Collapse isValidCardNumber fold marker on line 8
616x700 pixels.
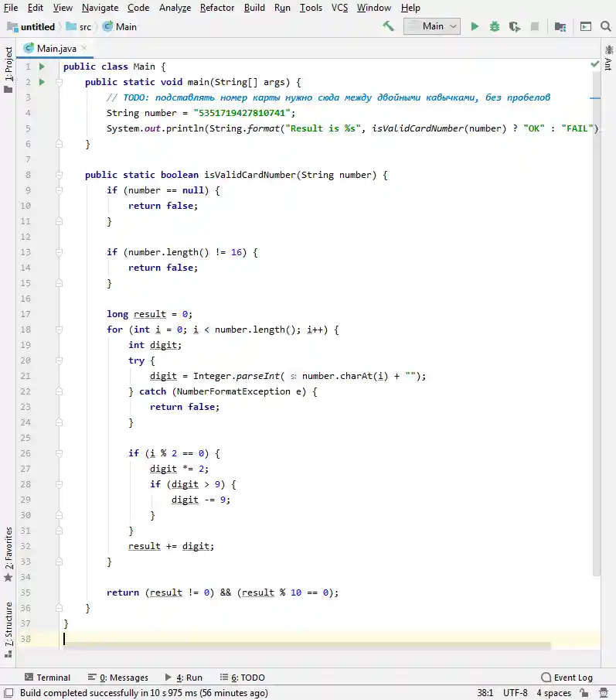click(59, 175)
